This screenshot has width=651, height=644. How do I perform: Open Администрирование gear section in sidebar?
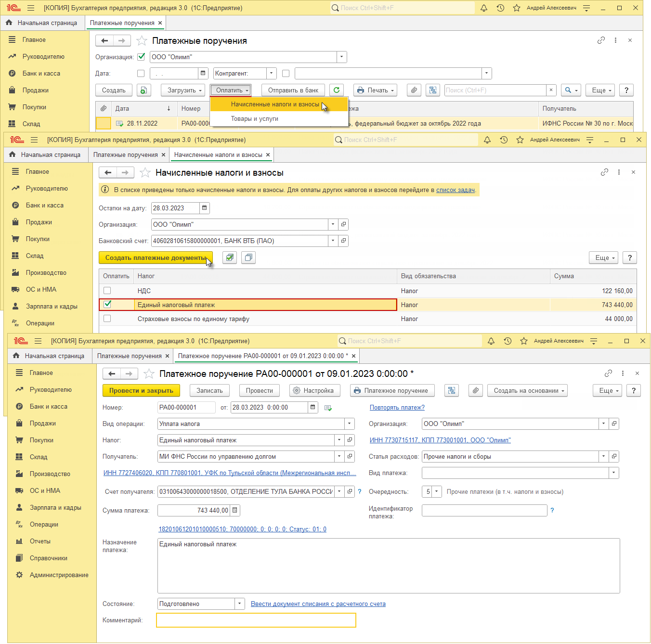[x=59, y=575]
